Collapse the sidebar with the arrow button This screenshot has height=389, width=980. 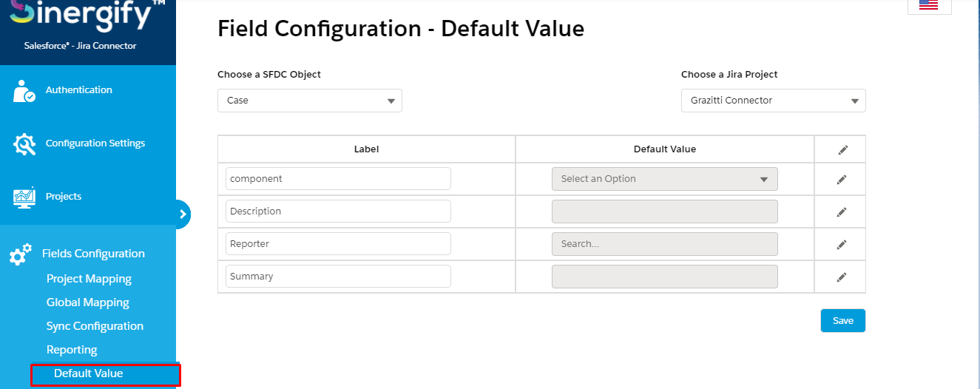click(x=182, y=214)
